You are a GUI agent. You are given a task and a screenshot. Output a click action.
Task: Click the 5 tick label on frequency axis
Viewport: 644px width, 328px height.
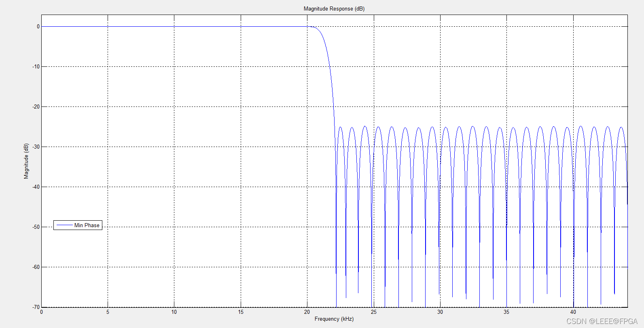click(x=108, y=312)
